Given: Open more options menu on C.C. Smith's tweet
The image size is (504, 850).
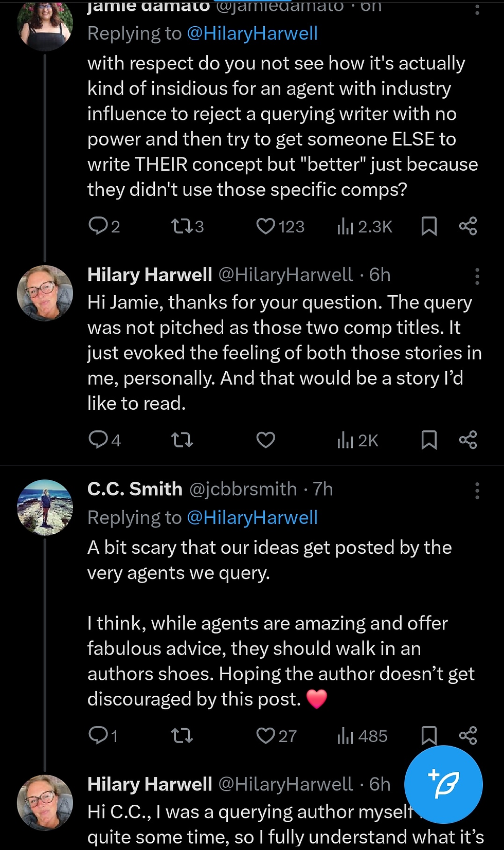Looking at the screenshot, I should [x=477, y=491].
